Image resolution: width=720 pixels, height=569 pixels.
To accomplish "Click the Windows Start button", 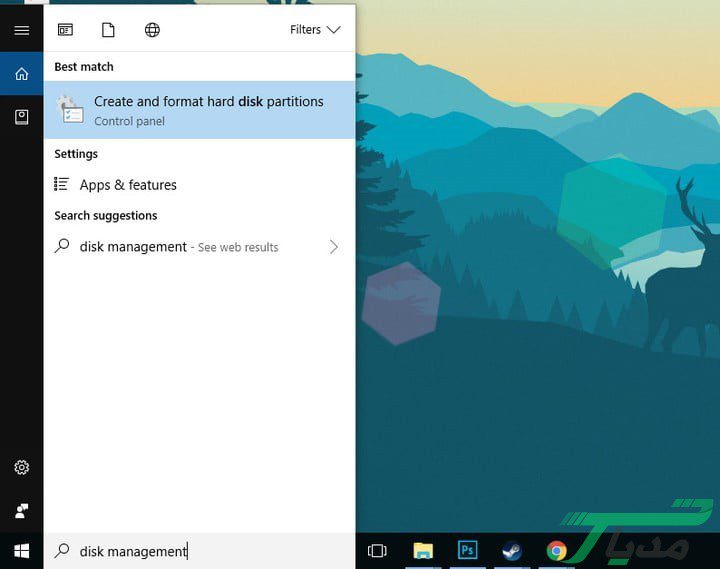I will tap(21, 551).
